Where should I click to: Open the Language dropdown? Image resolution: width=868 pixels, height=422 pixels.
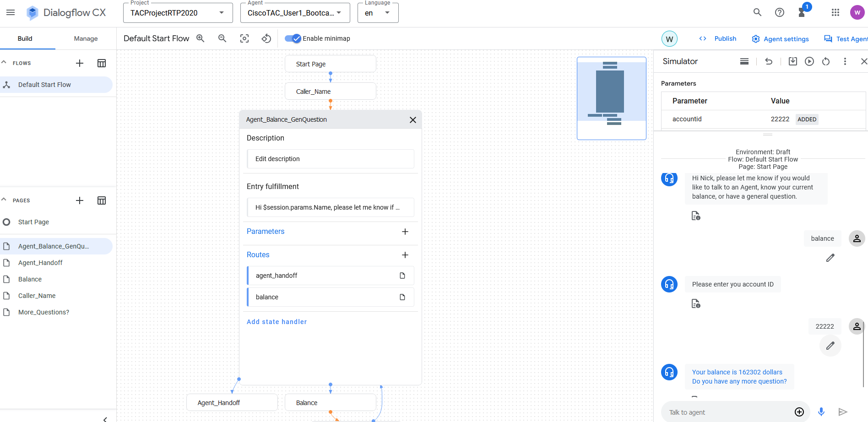pyautogui.click(x=378, y=13)
